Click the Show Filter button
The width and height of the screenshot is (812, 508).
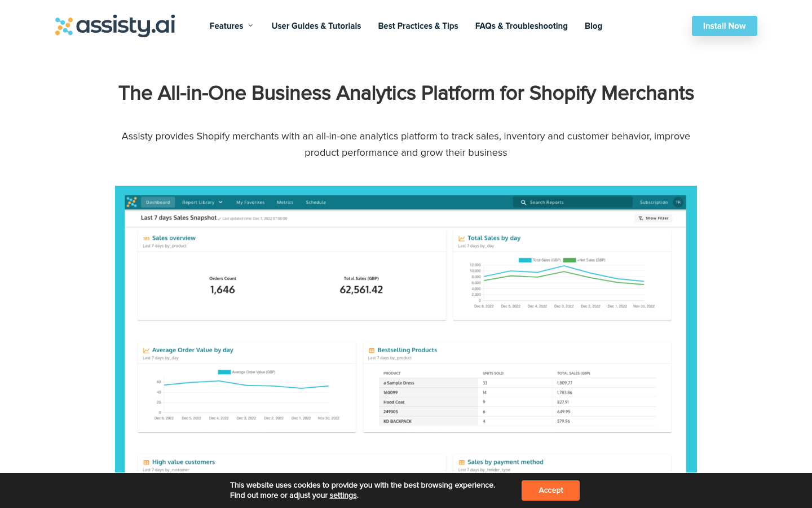tap(654, 218)
